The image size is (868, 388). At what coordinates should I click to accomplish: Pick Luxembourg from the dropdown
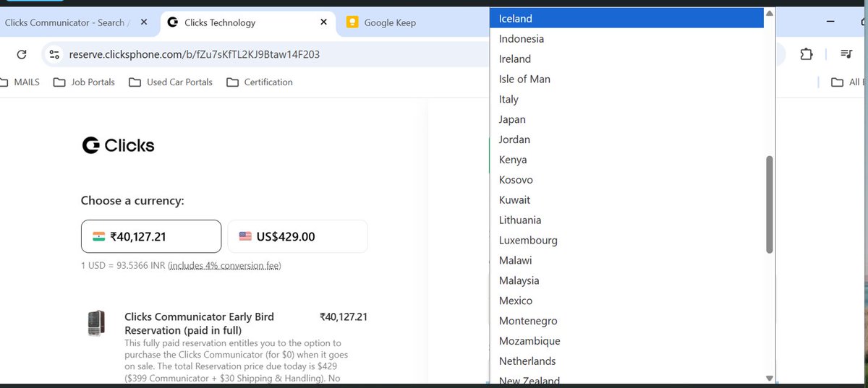click(x=626, y=241)
